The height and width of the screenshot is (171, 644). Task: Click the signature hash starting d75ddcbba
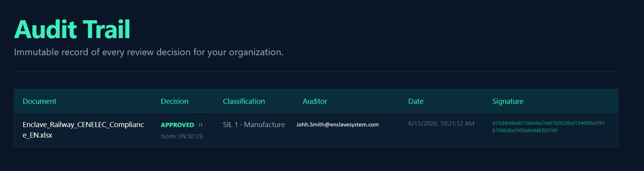point(548,127)
